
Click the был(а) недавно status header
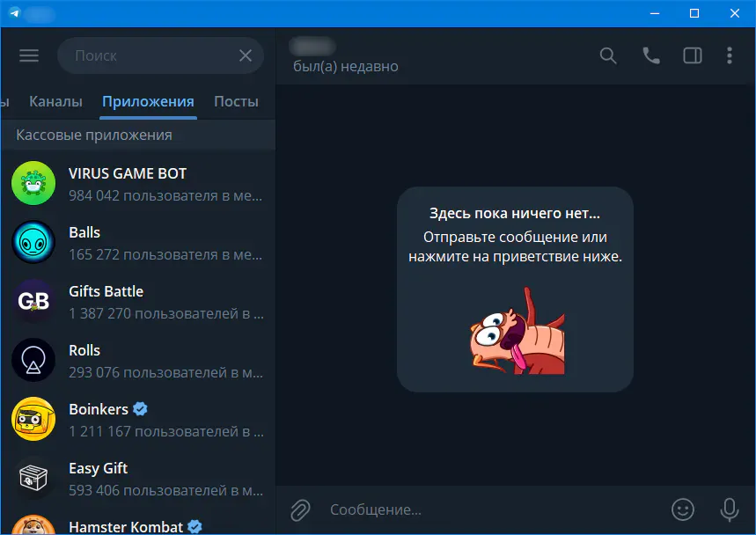click(x=346, y=67)
